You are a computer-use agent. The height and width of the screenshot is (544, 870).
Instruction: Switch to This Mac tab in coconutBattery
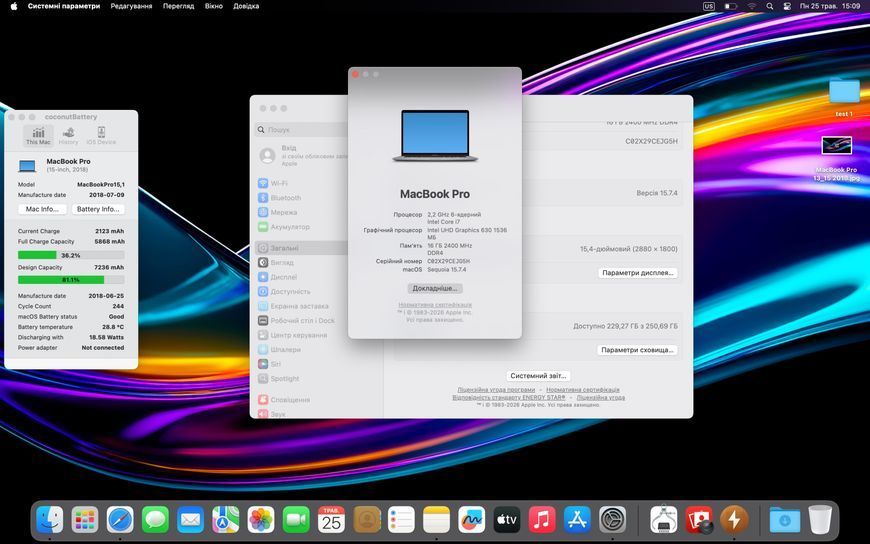pyautogui.click(x=38, y=135)
